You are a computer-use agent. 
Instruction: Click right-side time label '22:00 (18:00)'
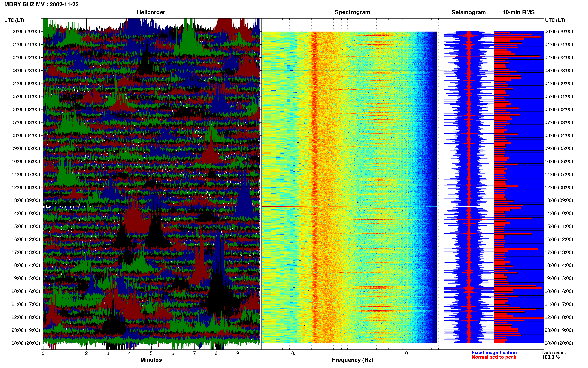pos(559,317)
